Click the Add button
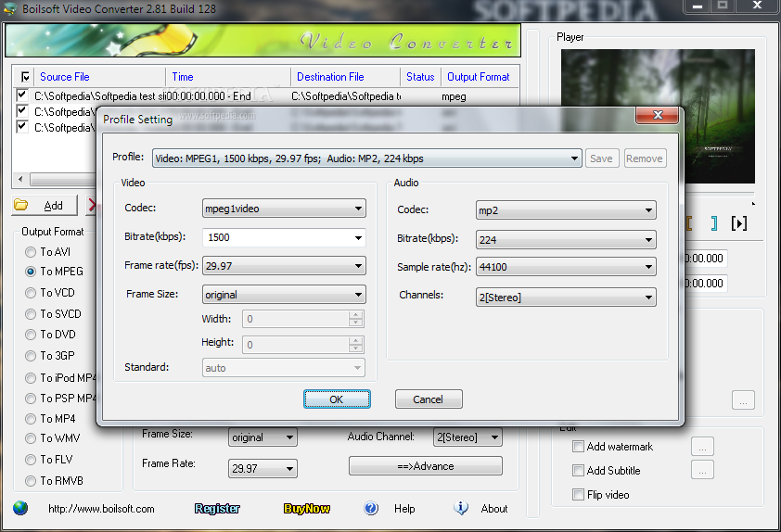This screenshot has height=532, width=781. (45, 205)
